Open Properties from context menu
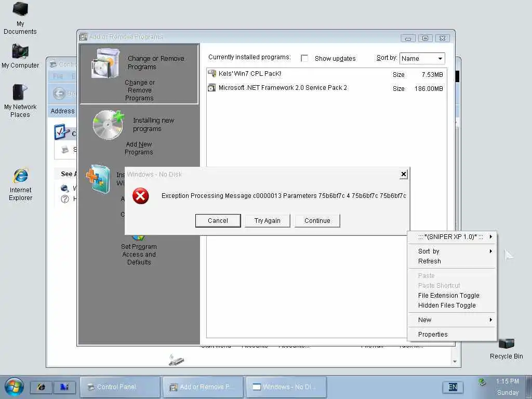This screenshot has height=399, width=532. coord(453,335)
